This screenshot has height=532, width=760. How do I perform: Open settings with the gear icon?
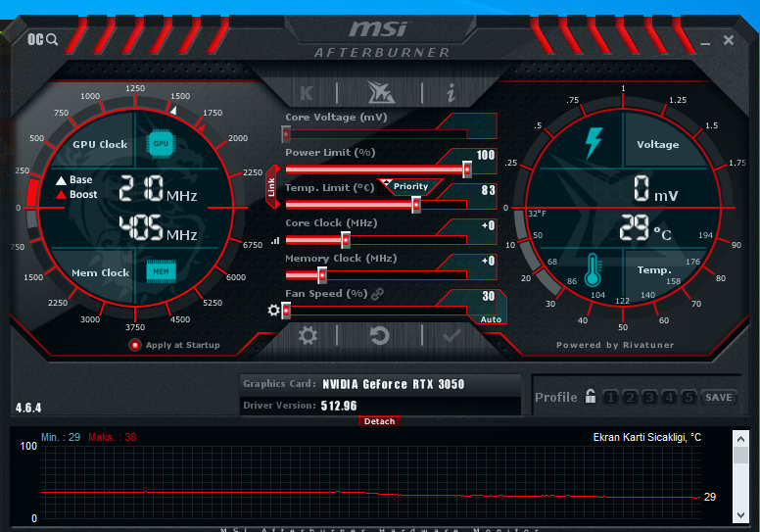(x=308, y=335)
